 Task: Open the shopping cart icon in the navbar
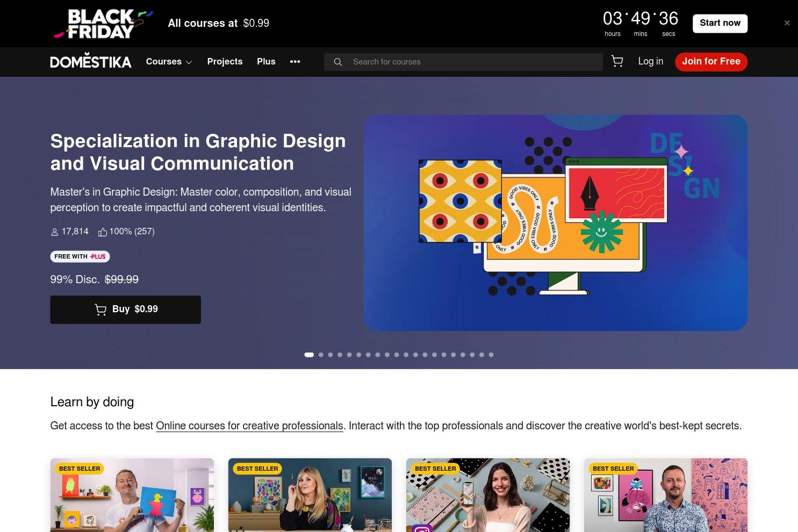pyautogui.click(x=617, y=61)
